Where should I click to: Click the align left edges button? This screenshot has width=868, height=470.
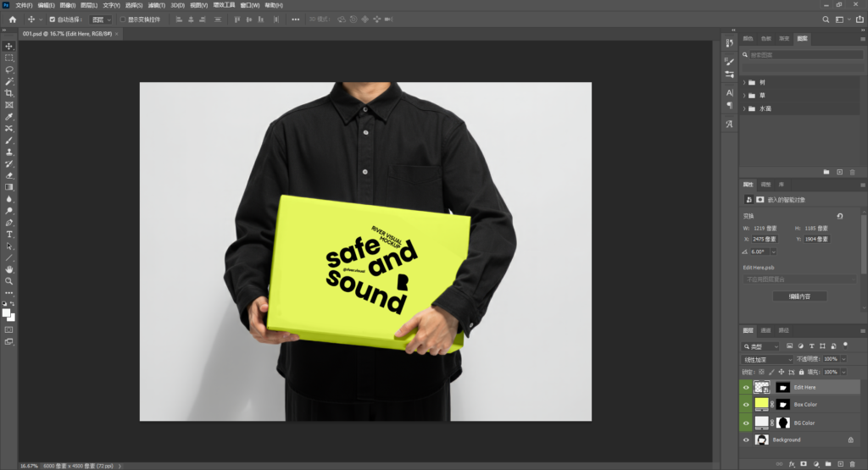[179, 19]
